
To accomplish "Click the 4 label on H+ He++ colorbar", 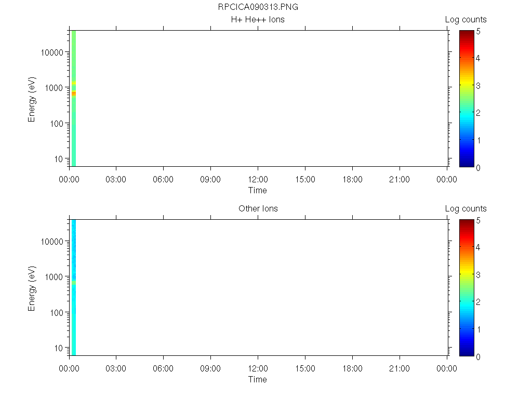I will pyautogui.click(x=478, y=58).
